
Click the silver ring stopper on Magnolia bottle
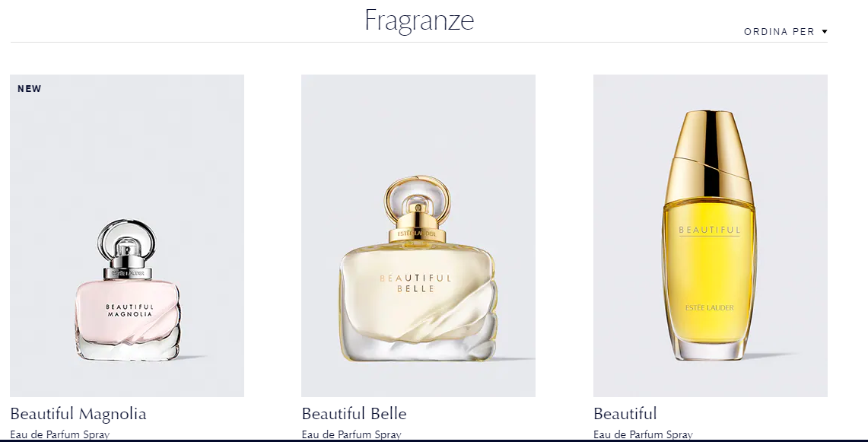click(127, 242)
